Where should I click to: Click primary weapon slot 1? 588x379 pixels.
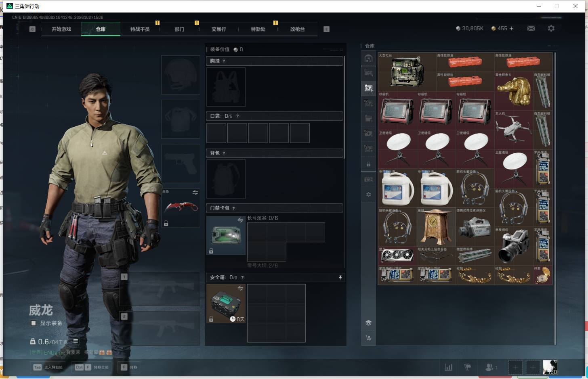pos(160,289)
